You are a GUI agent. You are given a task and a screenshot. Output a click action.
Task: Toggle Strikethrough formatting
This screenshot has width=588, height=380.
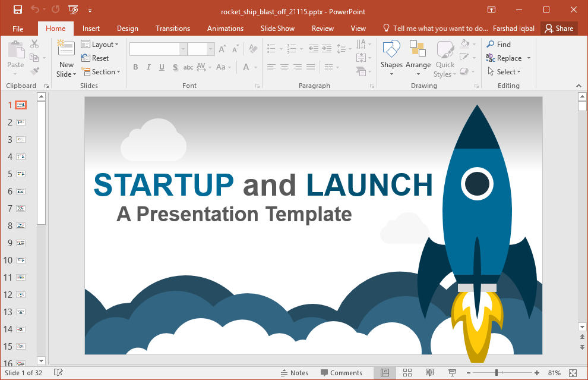[188, 67]
